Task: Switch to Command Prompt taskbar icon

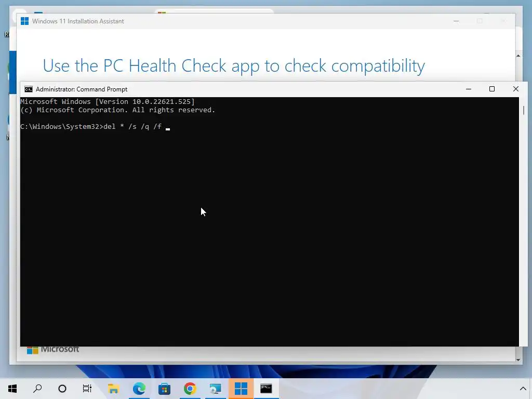Action: point(266,389)
